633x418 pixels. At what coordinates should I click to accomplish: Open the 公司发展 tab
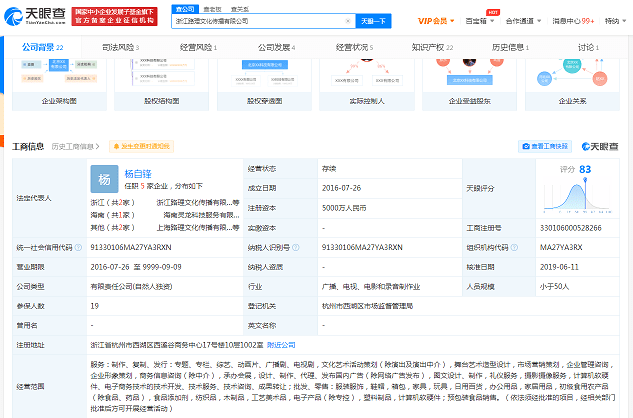[x=277, y=47]
